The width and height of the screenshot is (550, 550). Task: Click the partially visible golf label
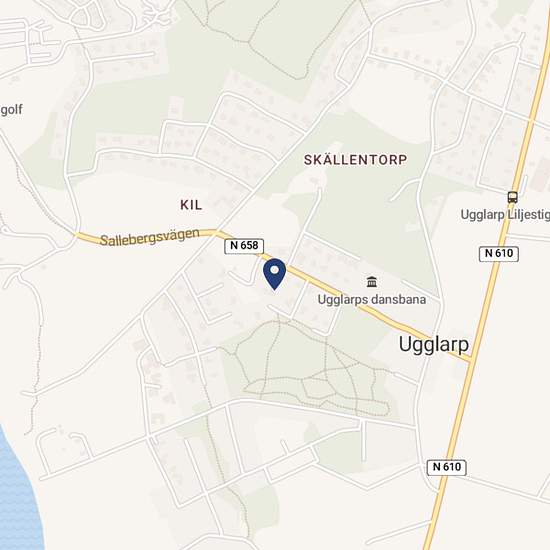pyautogui.click(x=11, y=110)
